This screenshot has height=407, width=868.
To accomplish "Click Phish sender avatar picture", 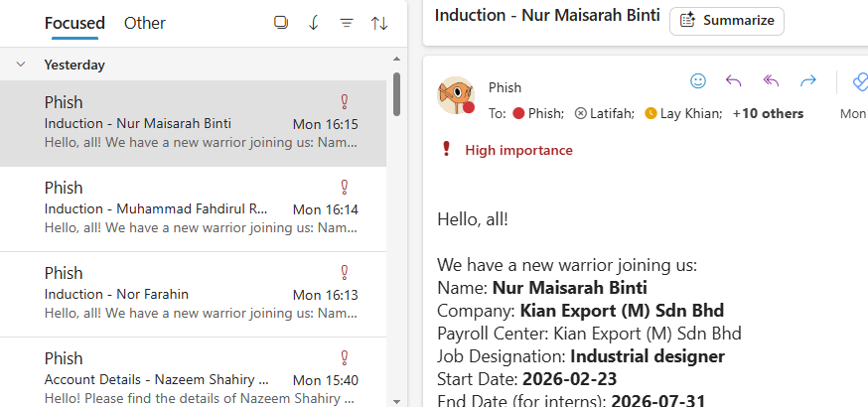I will (x=456, y=94).
